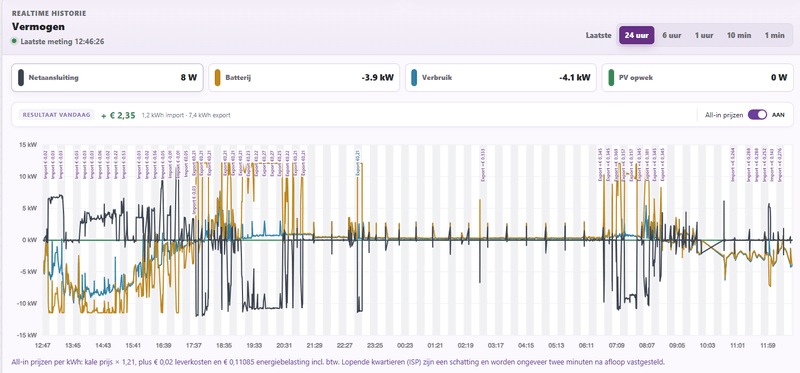Click the green live status dot
The image size is (800, 373).
click(x=14, y=41)
